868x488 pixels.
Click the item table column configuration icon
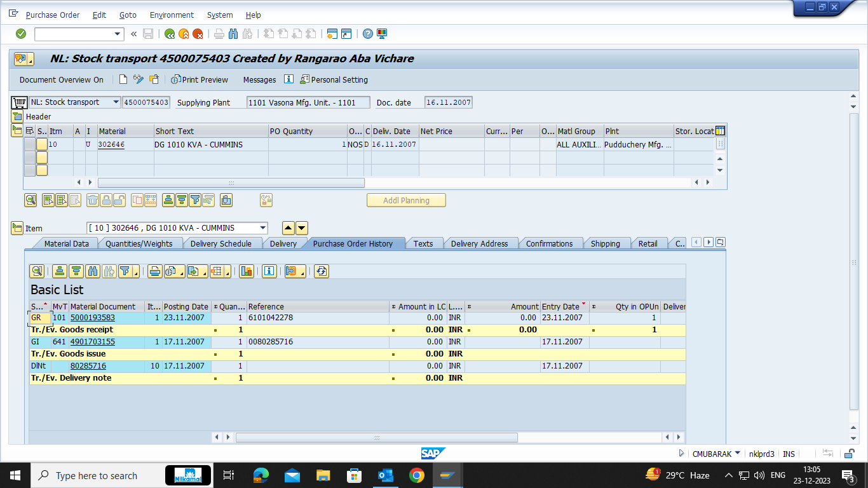(720, 131)
